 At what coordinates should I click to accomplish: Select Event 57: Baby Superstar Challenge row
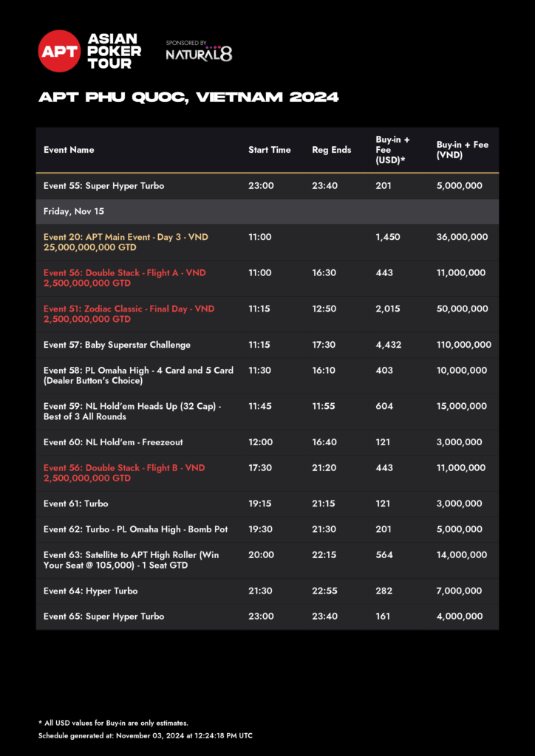(117, 345)
